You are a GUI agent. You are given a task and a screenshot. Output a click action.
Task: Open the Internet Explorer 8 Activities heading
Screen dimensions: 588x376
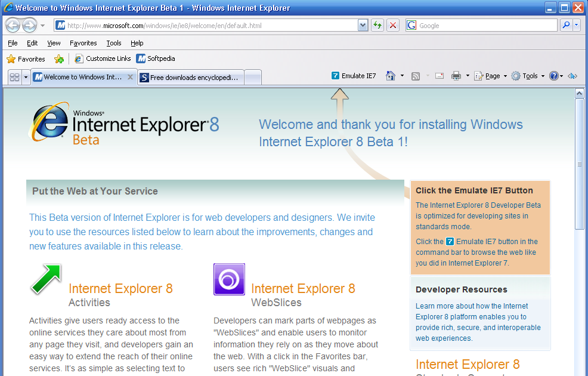[x=120, y=289]
